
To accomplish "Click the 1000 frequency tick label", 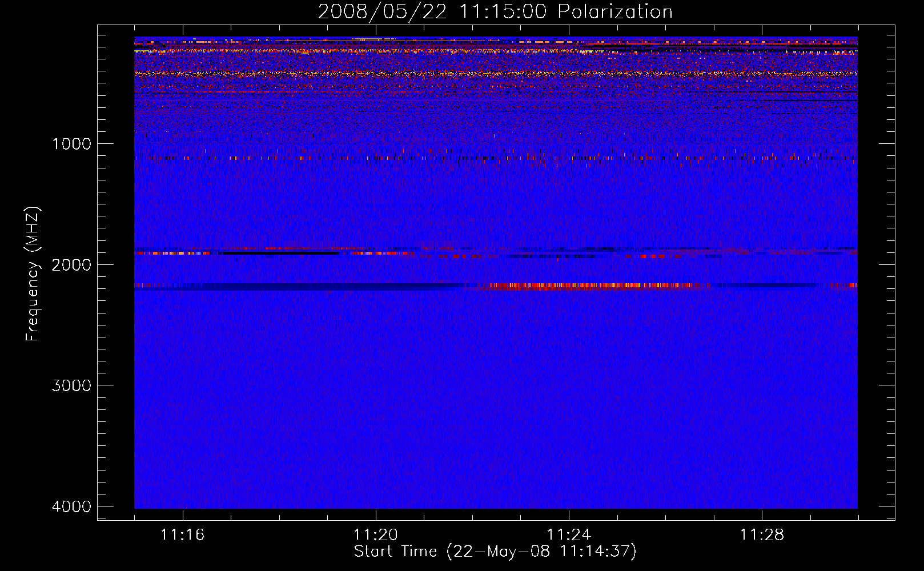I will (x=72, y=144).
